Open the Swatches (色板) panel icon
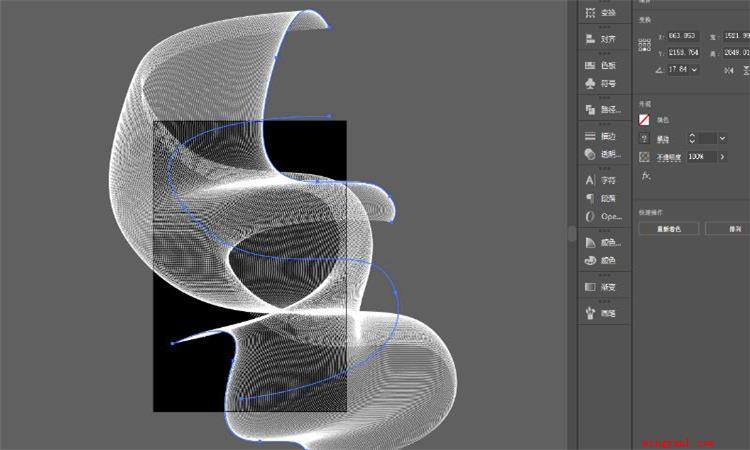 [590, 65]
